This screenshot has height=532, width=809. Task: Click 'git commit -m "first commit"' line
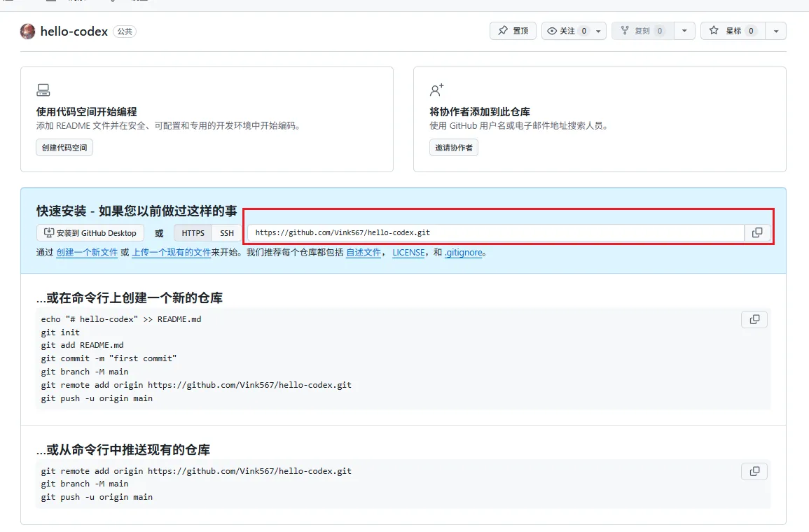[109, 358]
